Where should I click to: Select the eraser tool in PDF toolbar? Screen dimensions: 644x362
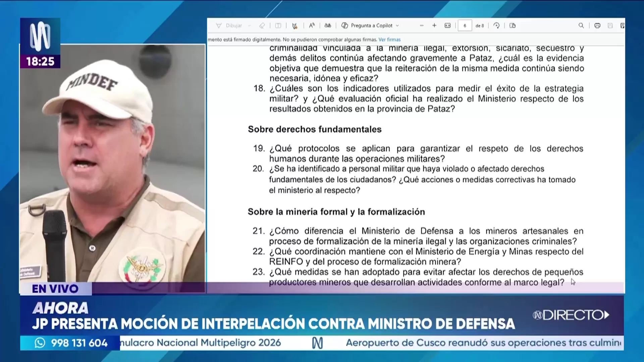point(262,25)
